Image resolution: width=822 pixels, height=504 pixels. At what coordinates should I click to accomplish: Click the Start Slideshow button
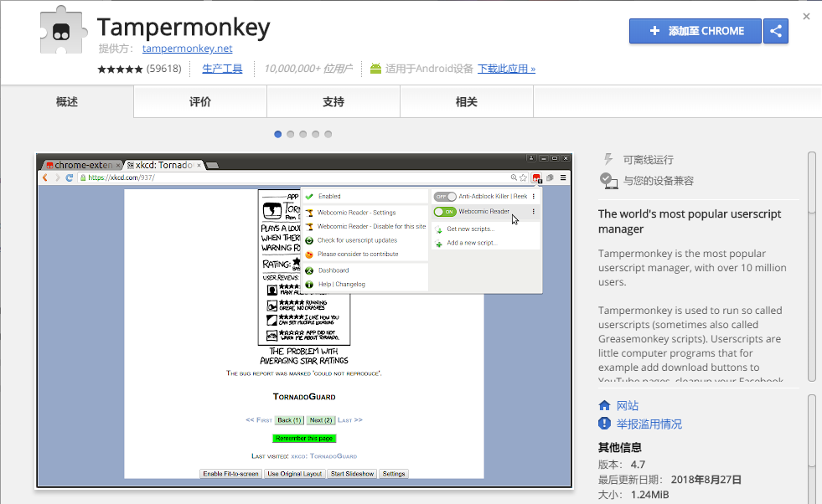point(352,474)
